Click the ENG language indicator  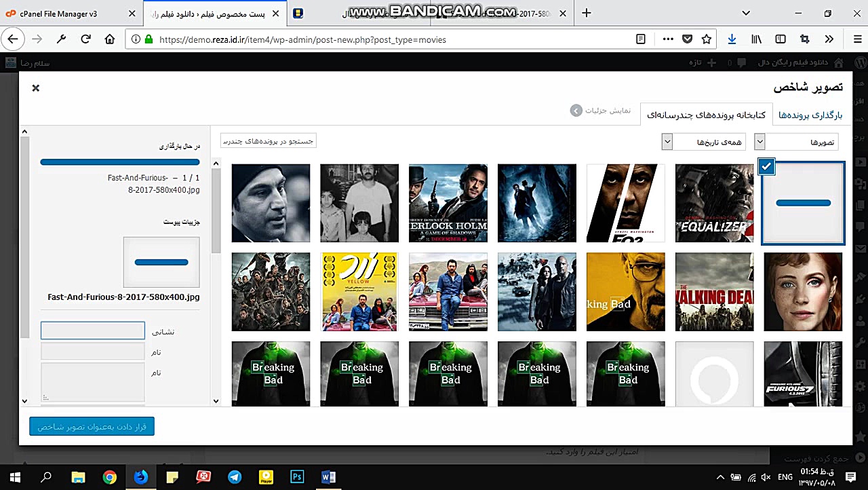pyautogui.click(x=785, y=477)
